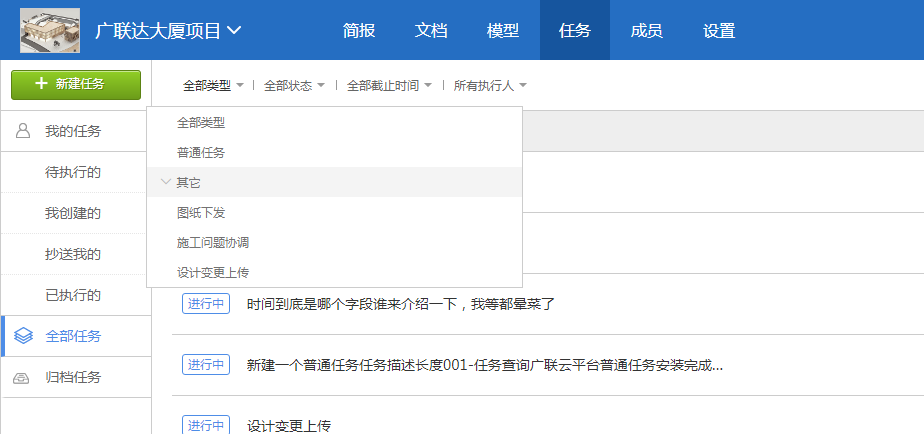
Task: Show 待执行的 tasks in sidebar
Action: tap(73, 172)
